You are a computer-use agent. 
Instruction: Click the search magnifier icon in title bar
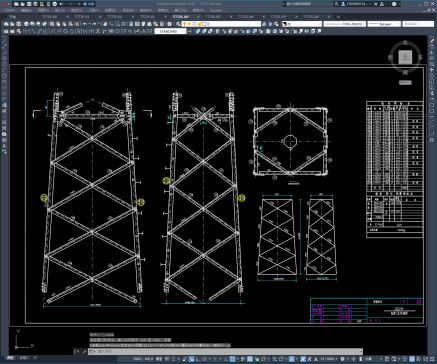337,4
